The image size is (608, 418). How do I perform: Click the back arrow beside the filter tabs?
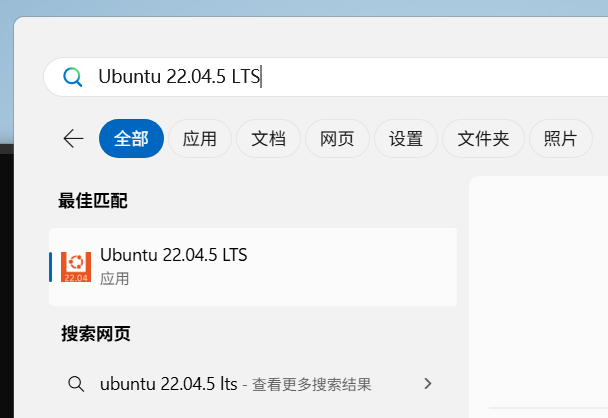(x=73, y=139)
